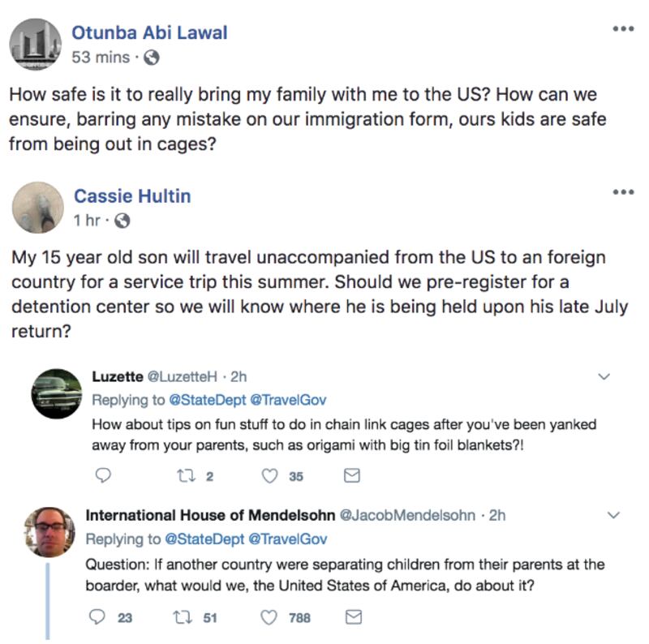Like Jacob Mendelsohn's question tweet

(271, 617)
